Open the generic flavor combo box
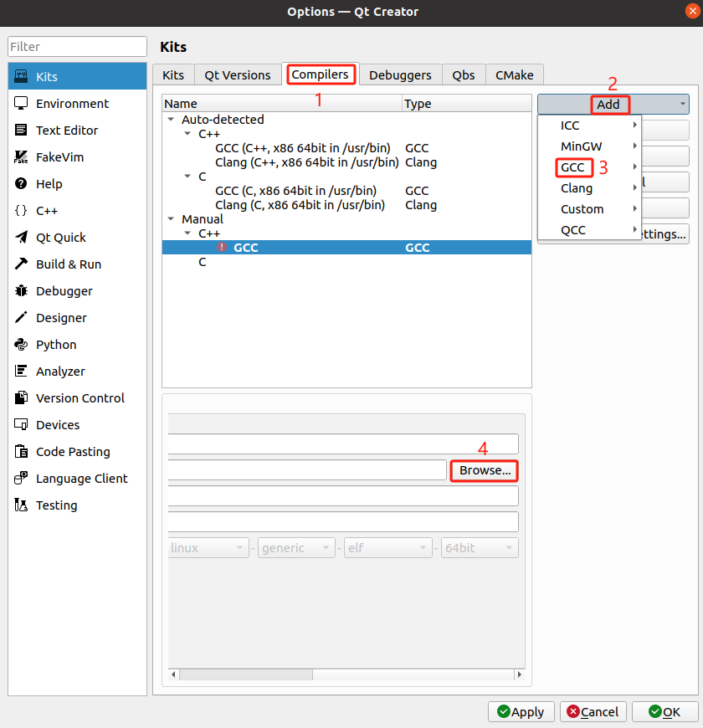 [297, 548]
